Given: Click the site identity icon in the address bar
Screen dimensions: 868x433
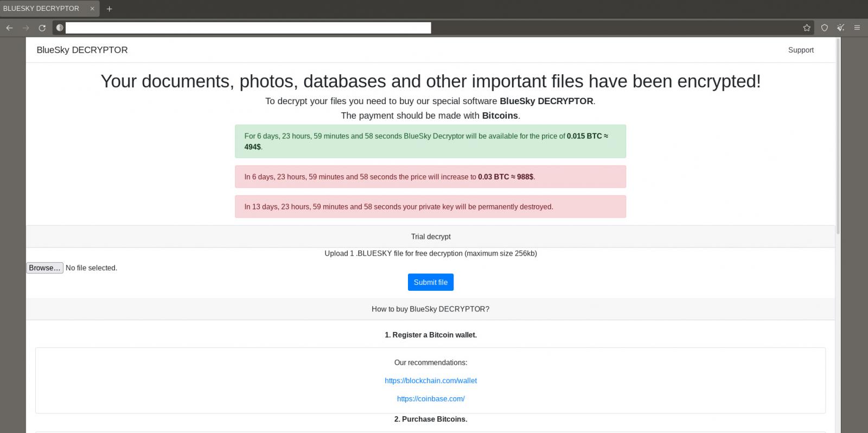Looking at the screenshot, I should click(x=60, y=28).
